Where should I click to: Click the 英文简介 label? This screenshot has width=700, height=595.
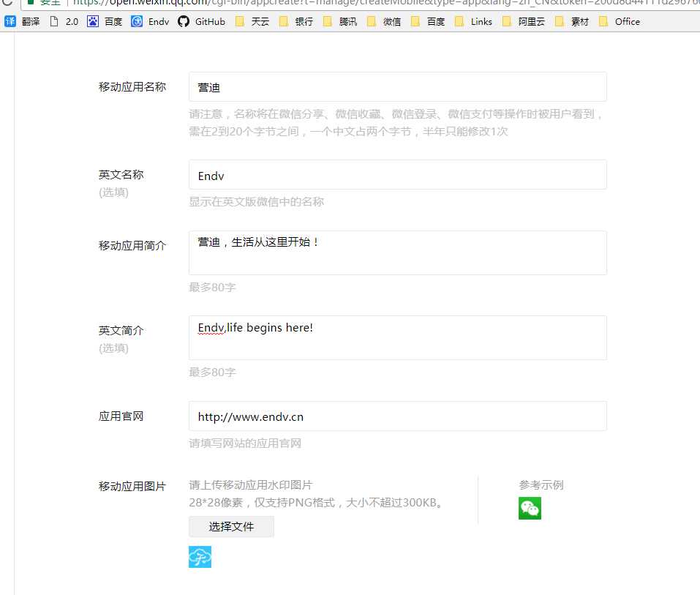click(x=121, y=331)
